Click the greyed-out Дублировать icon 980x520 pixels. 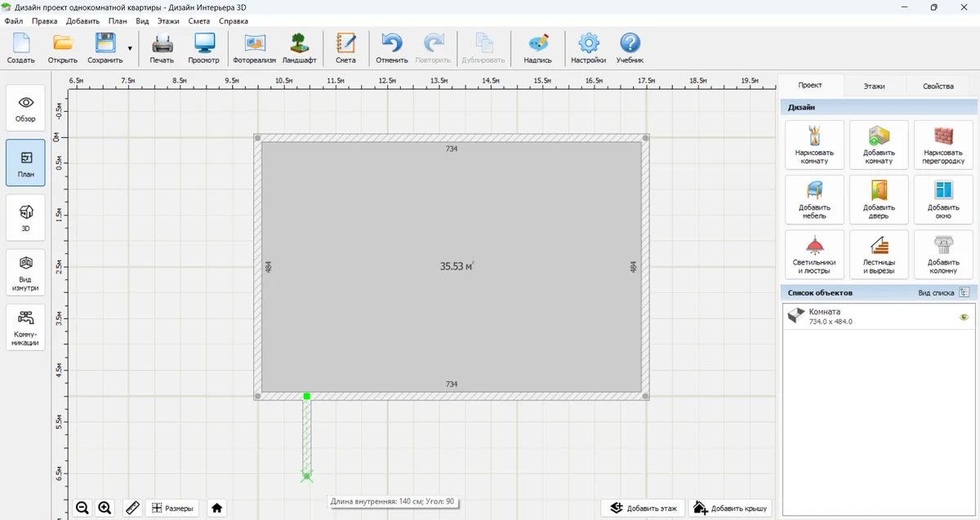coord(483,48)
